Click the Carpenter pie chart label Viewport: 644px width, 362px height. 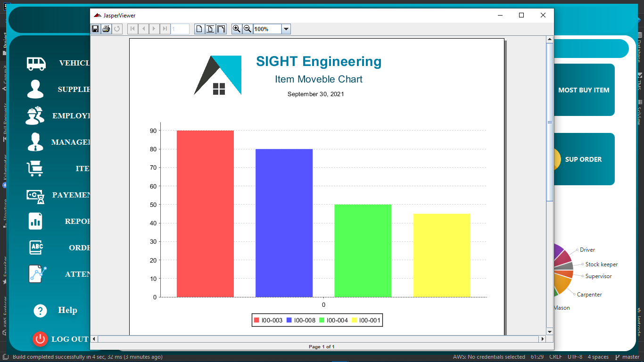(589, 295)
